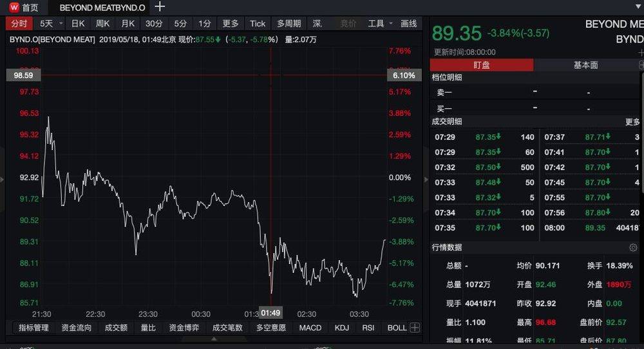Show the 资金博弈 indicator

(x=184, y=328)
